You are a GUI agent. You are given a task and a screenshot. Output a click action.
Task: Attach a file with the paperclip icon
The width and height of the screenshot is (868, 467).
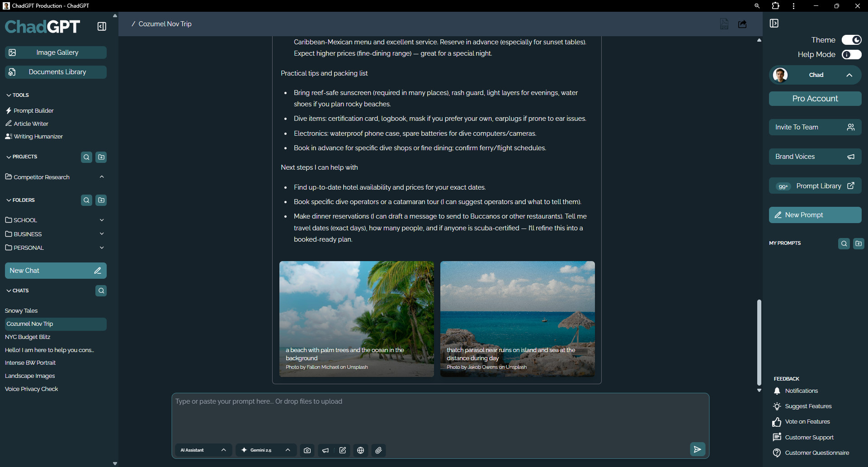(x=379, y=450)
